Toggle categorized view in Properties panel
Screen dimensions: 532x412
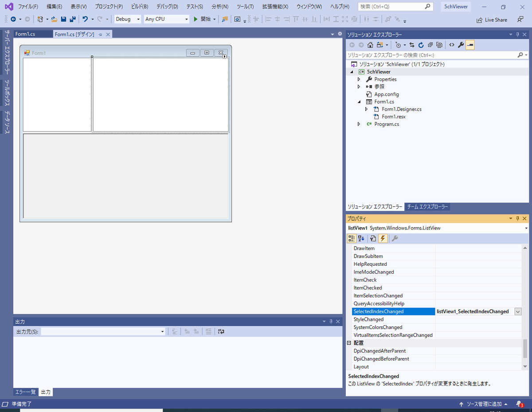click(x=352, y=238)
